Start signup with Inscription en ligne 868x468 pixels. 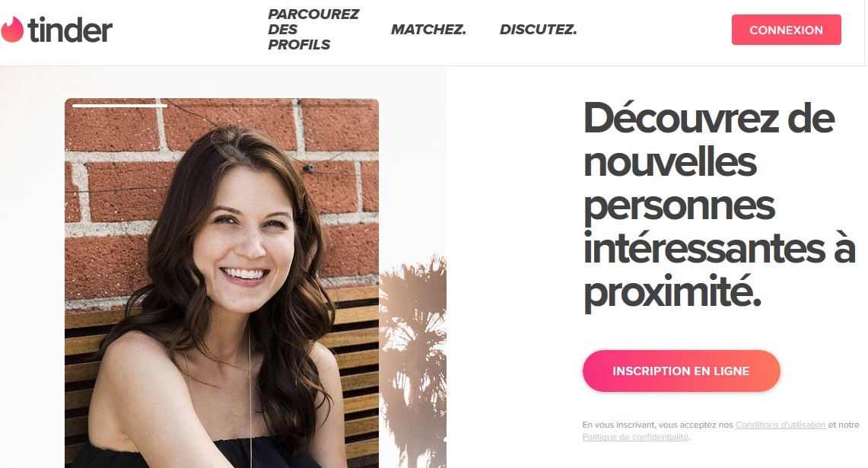click(x=681, y=371)
